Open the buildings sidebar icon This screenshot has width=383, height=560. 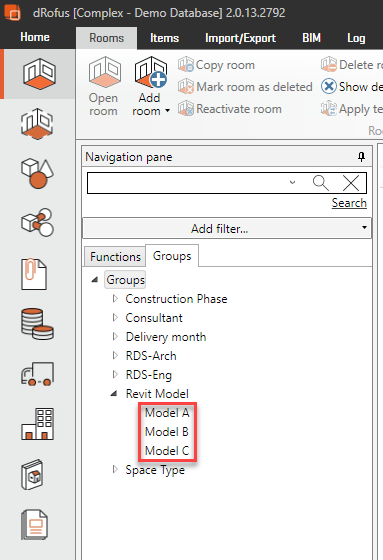coord(37,424)
